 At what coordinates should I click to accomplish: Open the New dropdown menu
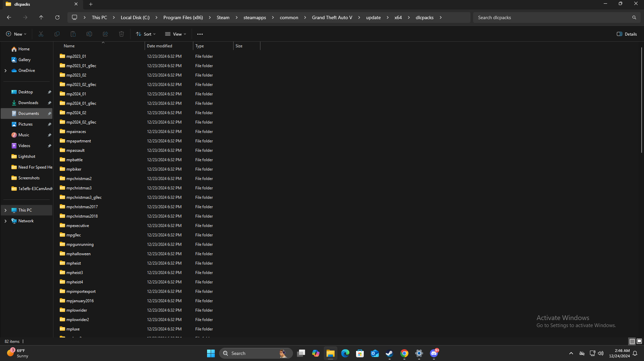(16, 34)
